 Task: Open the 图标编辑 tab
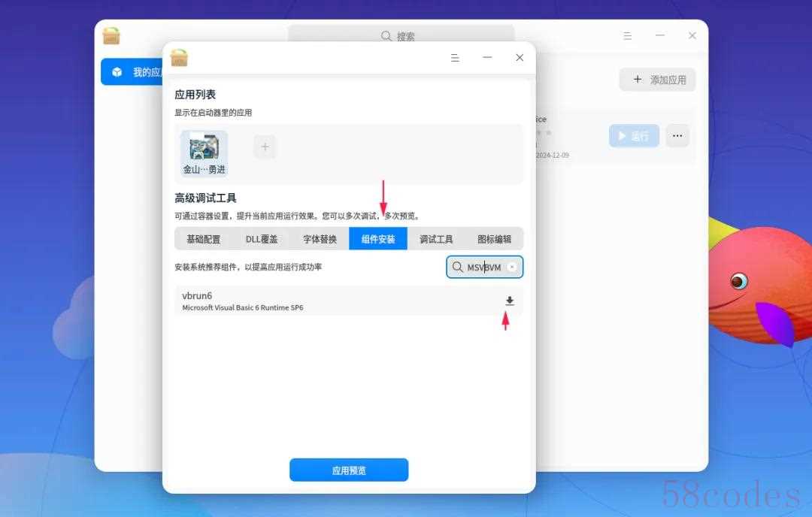pyautogui.click(x=494, y=239)
